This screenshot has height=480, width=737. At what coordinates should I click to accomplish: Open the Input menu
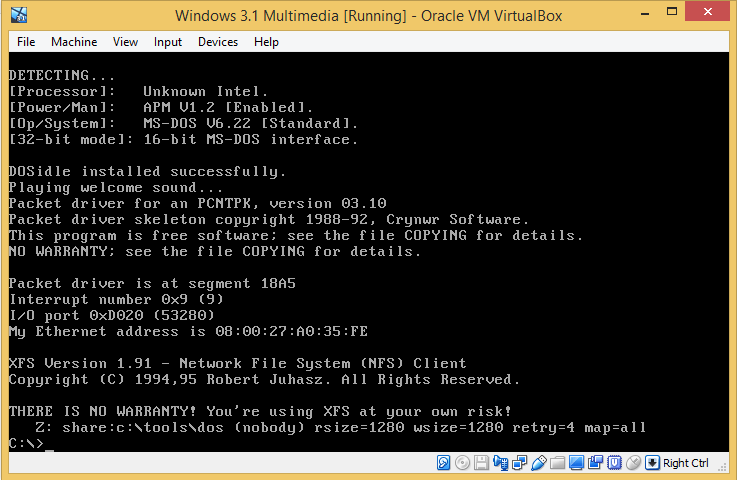pyautogui.click(x=167, y=42)
